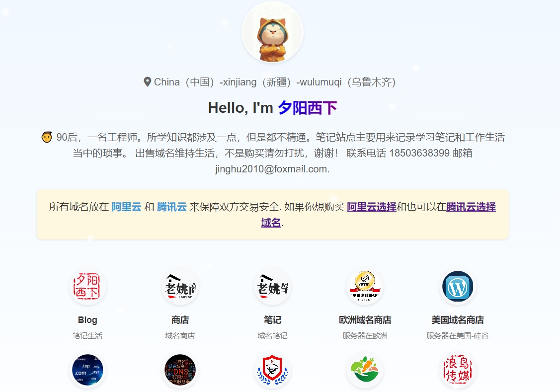Select the 欧洲域名商店 gold badge icon
This screenshot has width=560, height=392.
(x=365, y=287)
